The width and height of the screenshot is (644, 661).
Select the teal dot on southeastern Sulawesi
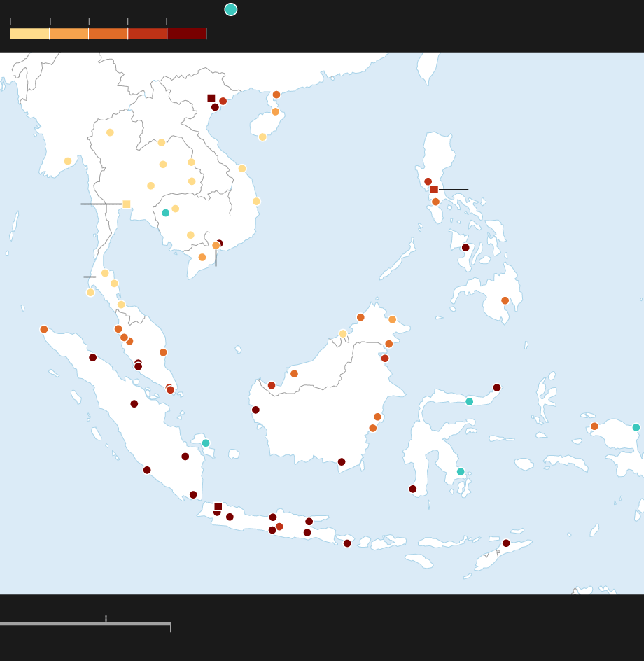(x=461, y=472)
